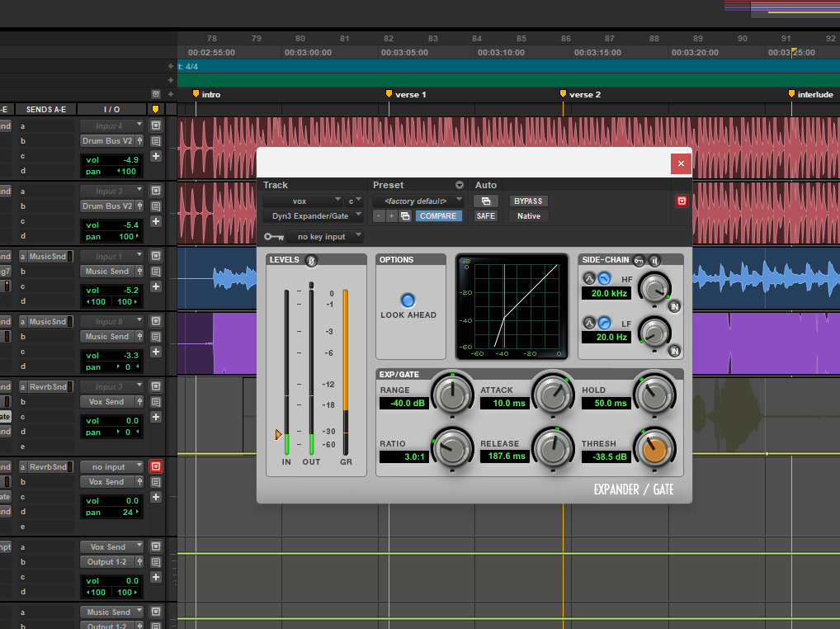Click the key input key icon

pos(274,237)
